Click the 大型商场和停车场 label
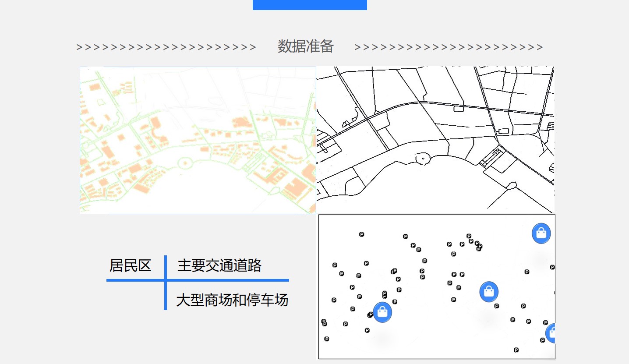Screen dimensions: 629x364 (232, 300)
